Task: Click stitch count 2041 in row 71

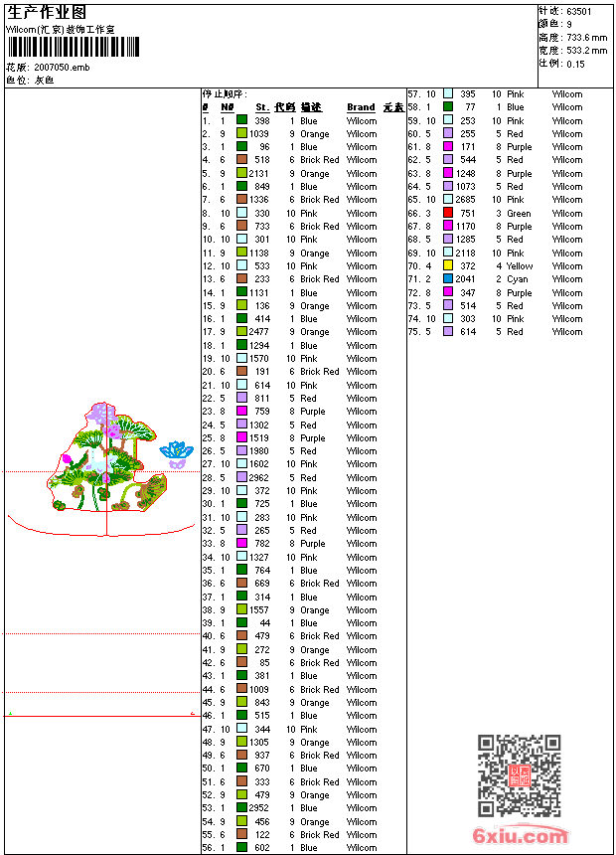Action: (x=466, y=278)
